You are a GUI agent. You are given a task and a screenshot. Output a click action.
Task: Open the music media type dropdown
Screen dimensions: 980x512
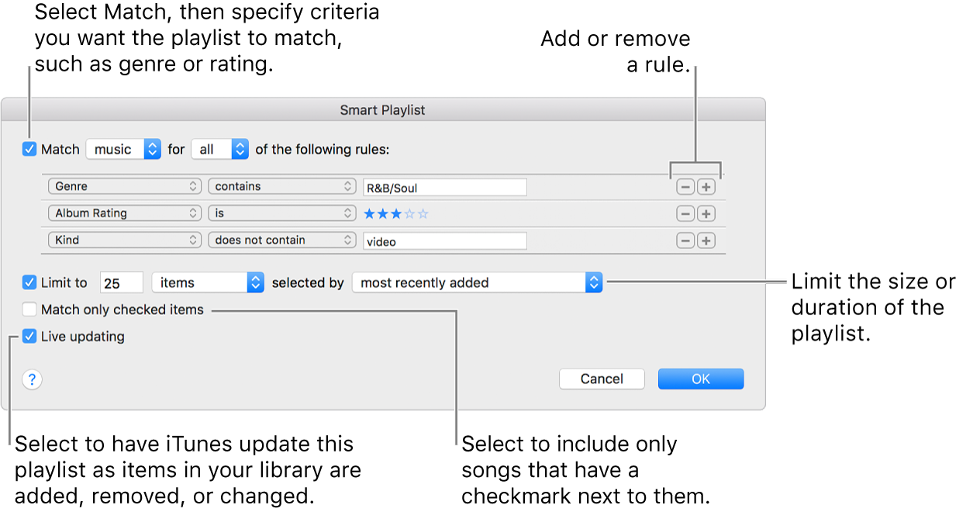coord(123,149)
